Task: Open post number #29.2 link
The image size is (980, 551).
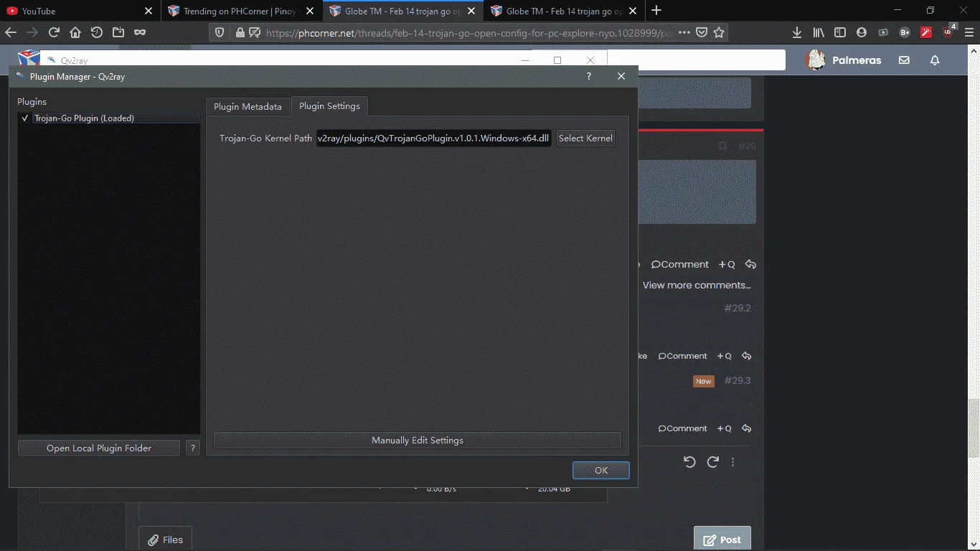Action: coord(737,308)
